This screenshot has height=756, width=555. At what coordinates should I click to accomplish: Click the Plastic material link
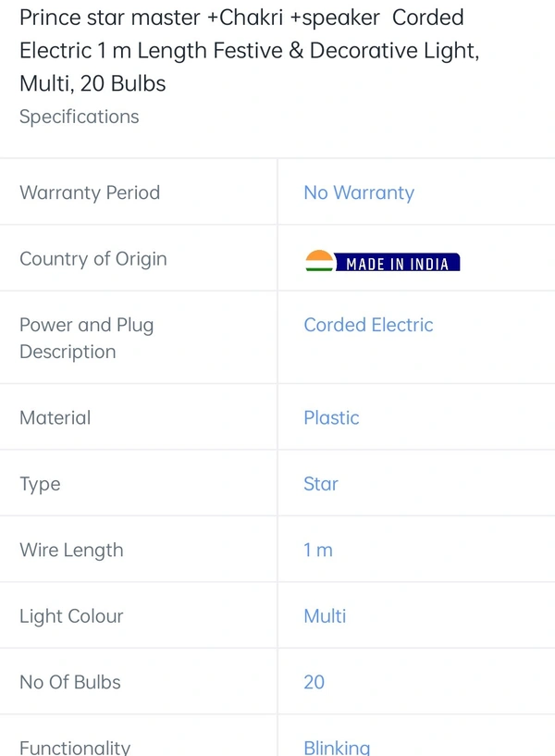click(331, 417)
